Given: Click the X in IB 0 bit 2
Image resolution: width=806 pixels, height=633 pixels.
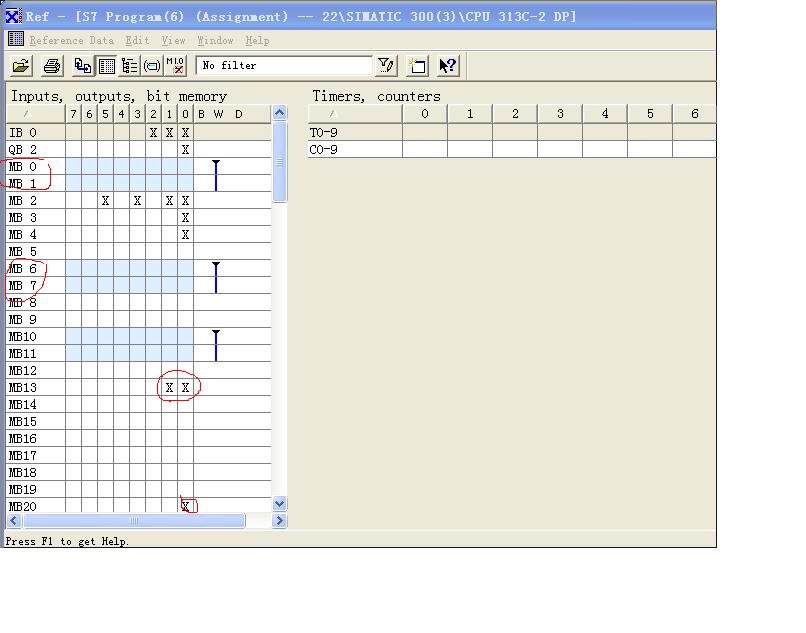Looking at the screenshot, I should coord(153,133).
